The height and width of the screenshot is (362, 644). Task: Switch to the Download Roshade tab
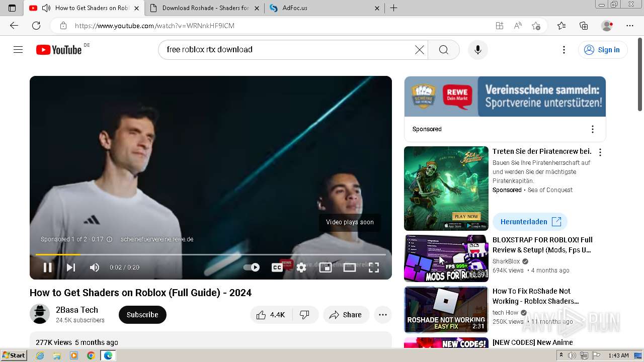point(205,8)
